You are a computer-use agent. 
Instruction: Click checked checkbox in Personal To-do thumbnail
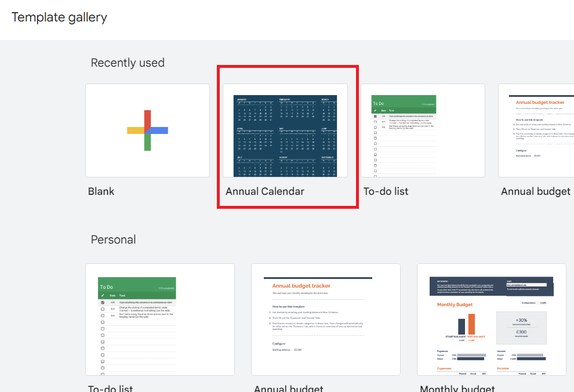click(103, 303)
